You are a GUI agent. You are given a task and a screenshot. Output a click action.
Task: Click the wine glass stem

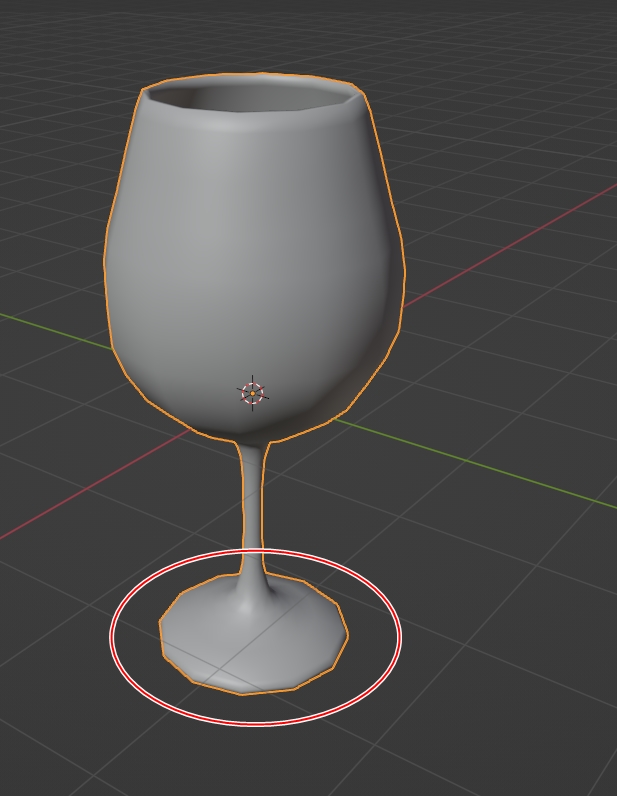pos(253,508)
